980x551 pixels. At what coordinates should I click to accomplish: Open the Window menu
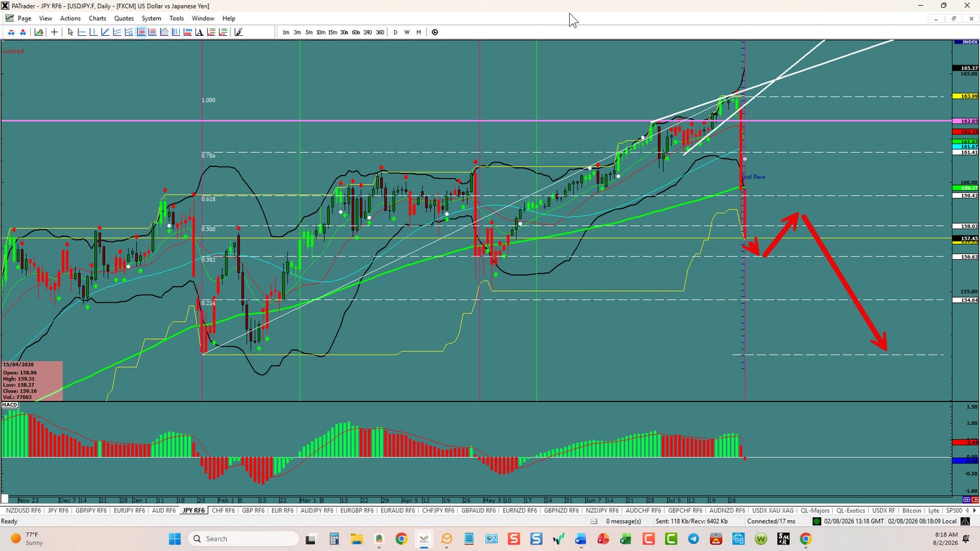(203, 18)
